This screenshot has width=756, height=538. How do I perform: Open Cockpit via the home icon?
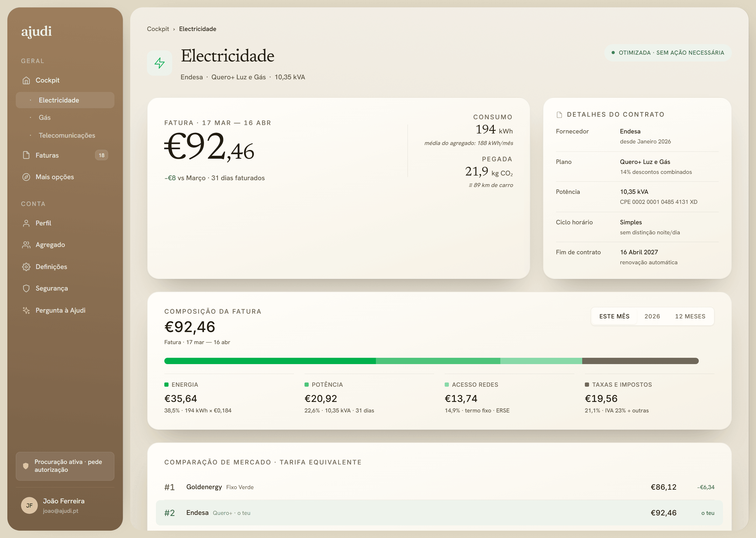coord(26,80)
